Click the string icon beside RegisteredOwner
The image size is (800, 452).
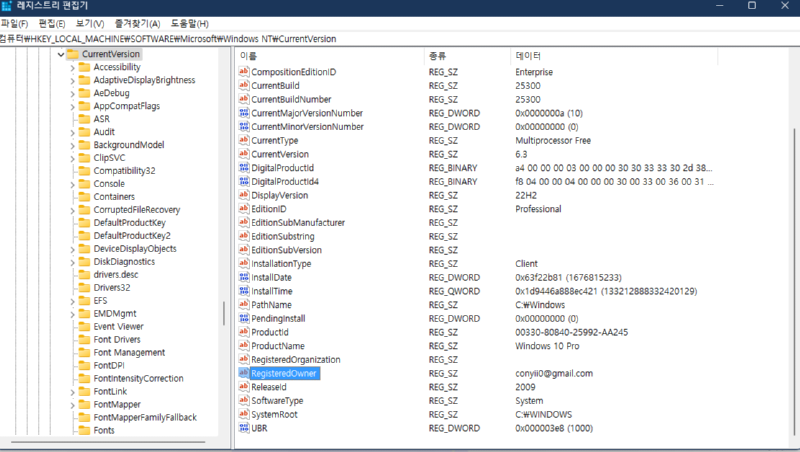[x=243, y=373]
